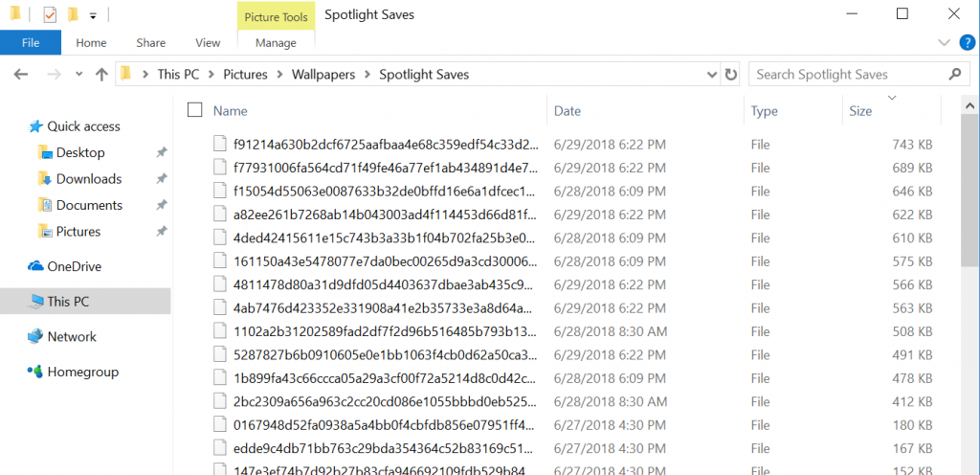This screenshot has width=980, height=475.
Task: Click the Properties icon in quick access toolbar
Action: pyautogui.click(x=50, y=14)
